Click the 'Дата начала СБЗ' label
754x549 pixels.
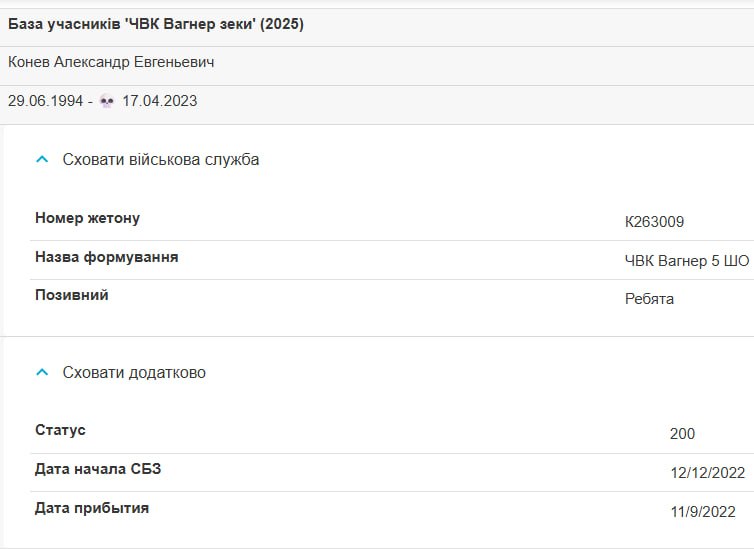(x=98, y=469)
